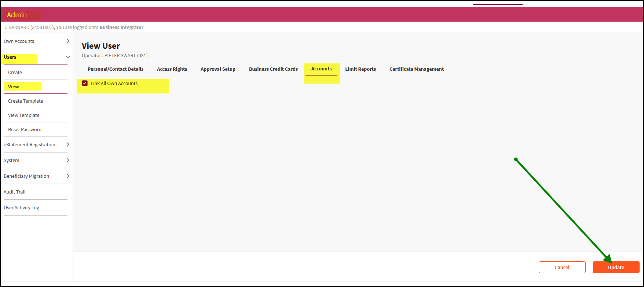The height and width of the screenshot is (287, 644).
Task: Go to Business Credit Cards tab
Action: (273, 69)
